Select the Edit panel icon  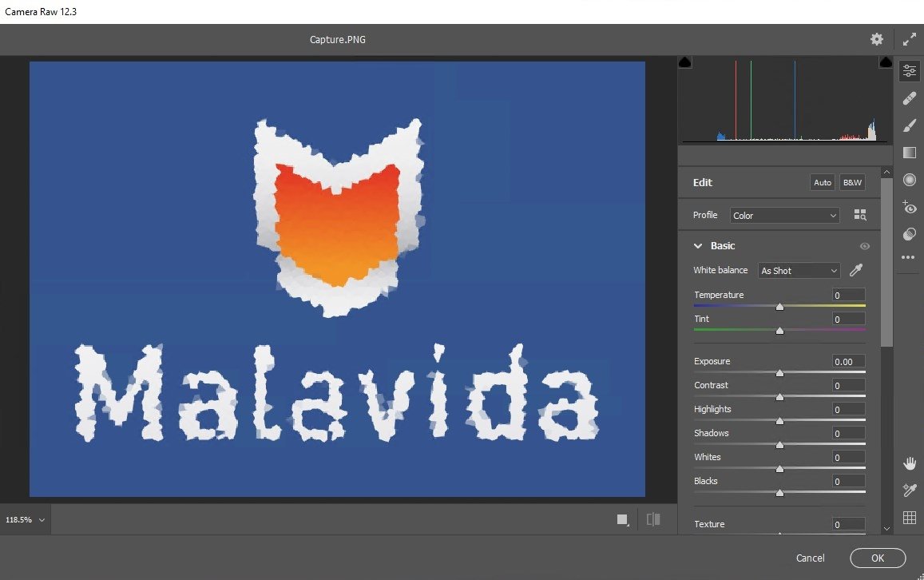(910, 71)
